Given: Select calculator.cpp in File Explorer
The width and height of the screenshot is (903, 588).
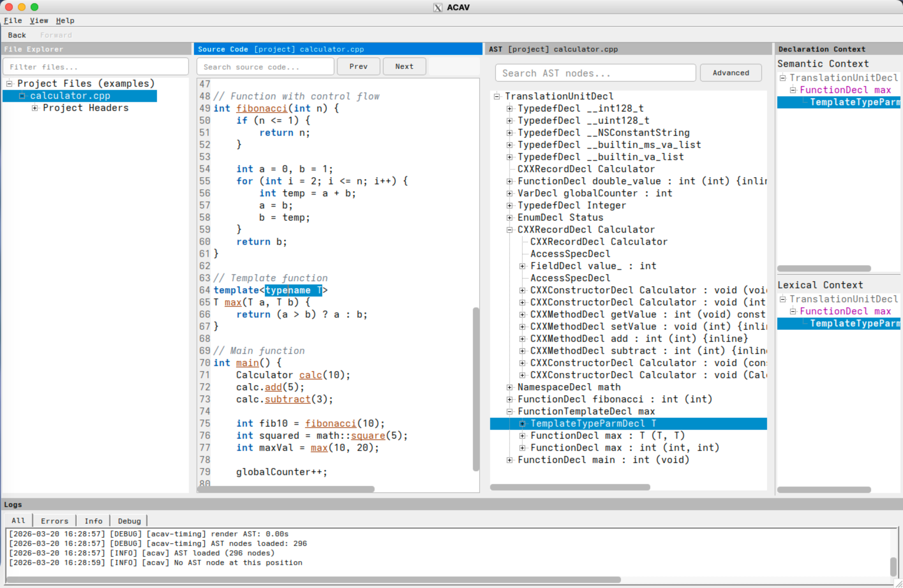Looking at the screenshot, I should point(70,96).
